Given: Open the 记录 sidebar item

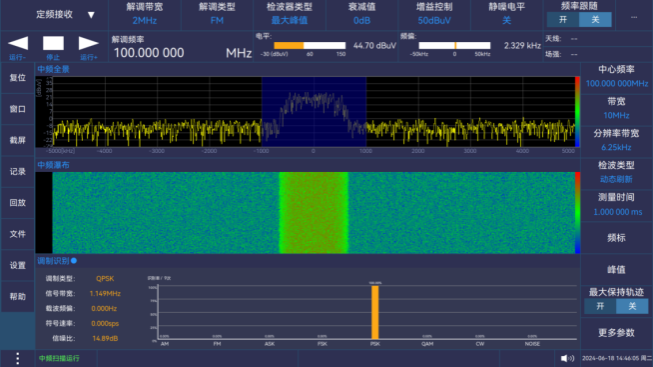Looking at the screenshot, I should [x=17, y=172].
